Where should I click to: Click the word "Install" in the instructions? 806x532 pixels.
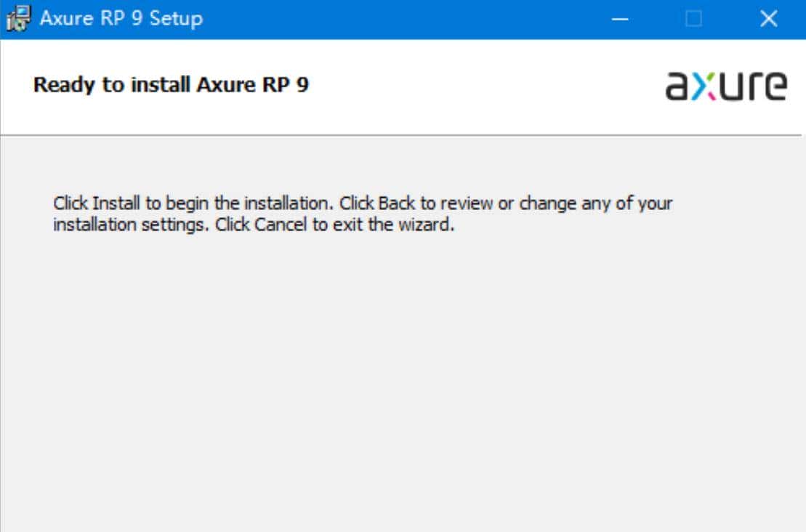pyautogui.click(x=113, y=203)
